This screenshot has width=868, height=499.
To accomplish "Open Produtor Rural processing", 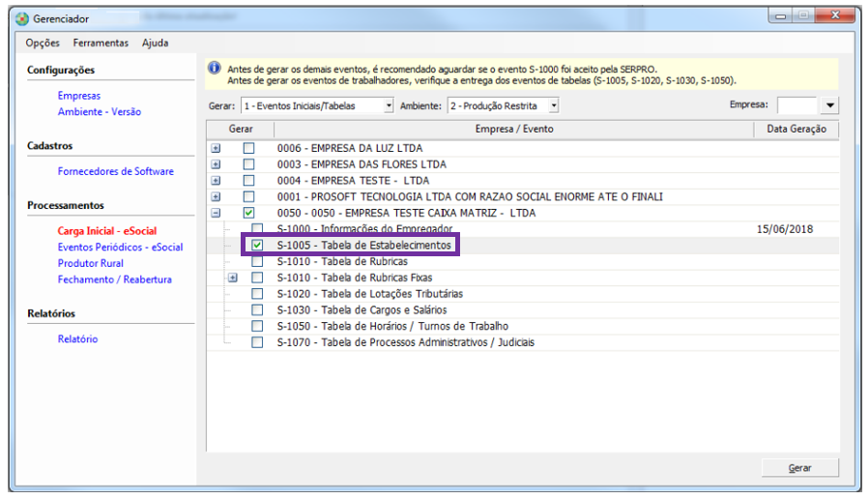I will tap(91, 263).
